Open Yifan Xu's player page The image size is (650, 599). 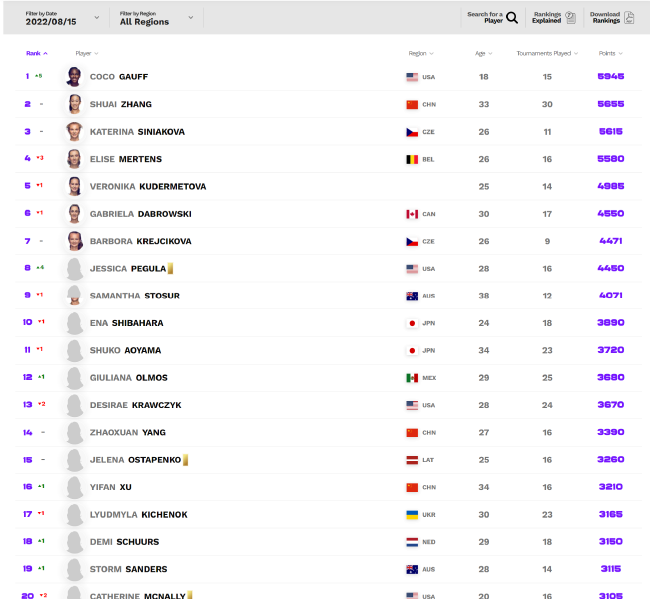coord(111,487)
